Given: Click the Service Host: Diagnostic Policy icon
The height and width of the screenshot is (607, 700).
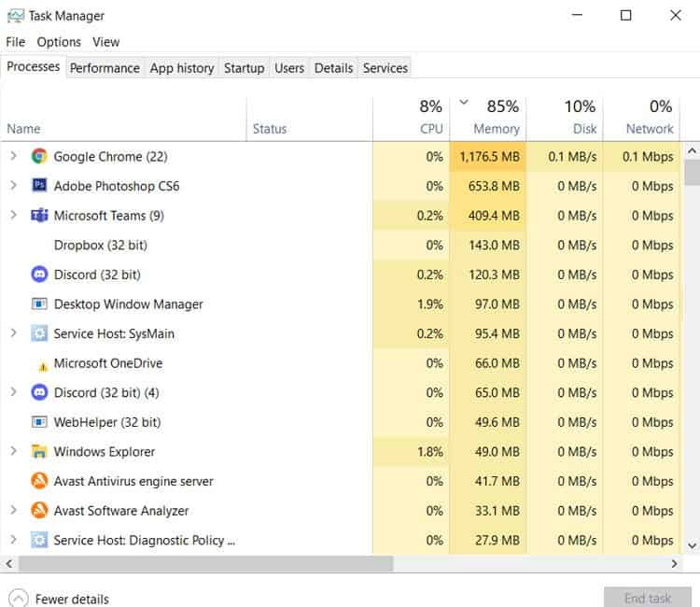Looking at the screenshot, I should point(39,540).
